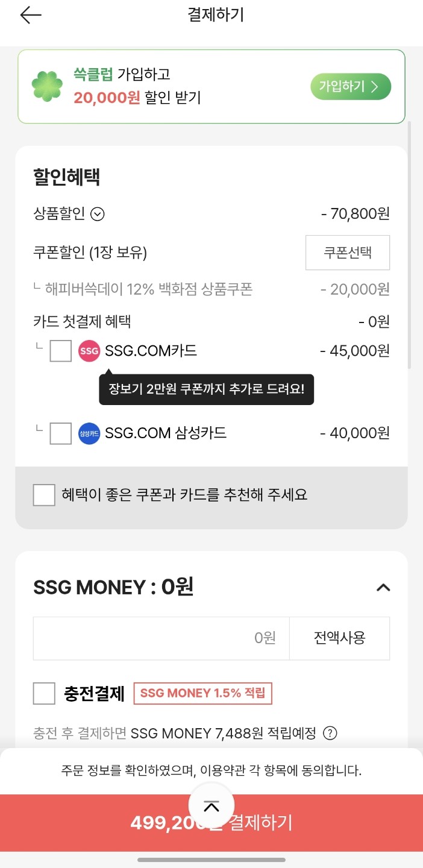Enable coupon and card recommendation checkbox
423x868 pixels.
click(44, 495)
